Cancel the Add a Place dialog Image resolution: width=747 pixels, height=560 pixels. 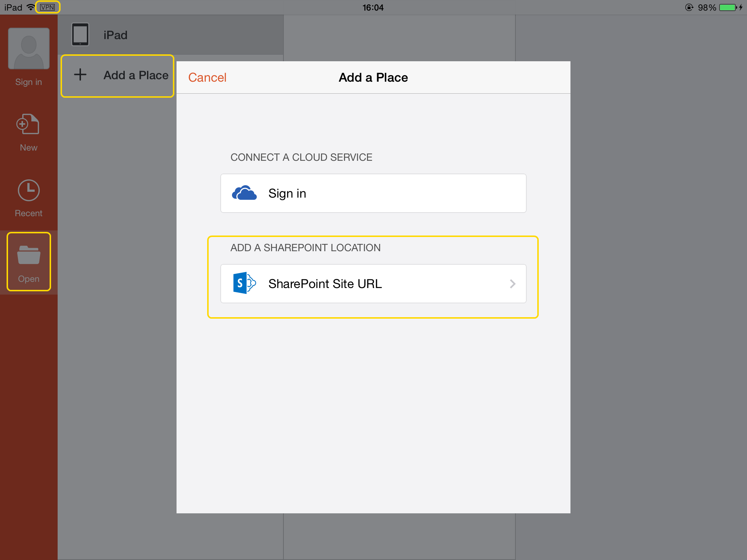click(x=207, y=77)
